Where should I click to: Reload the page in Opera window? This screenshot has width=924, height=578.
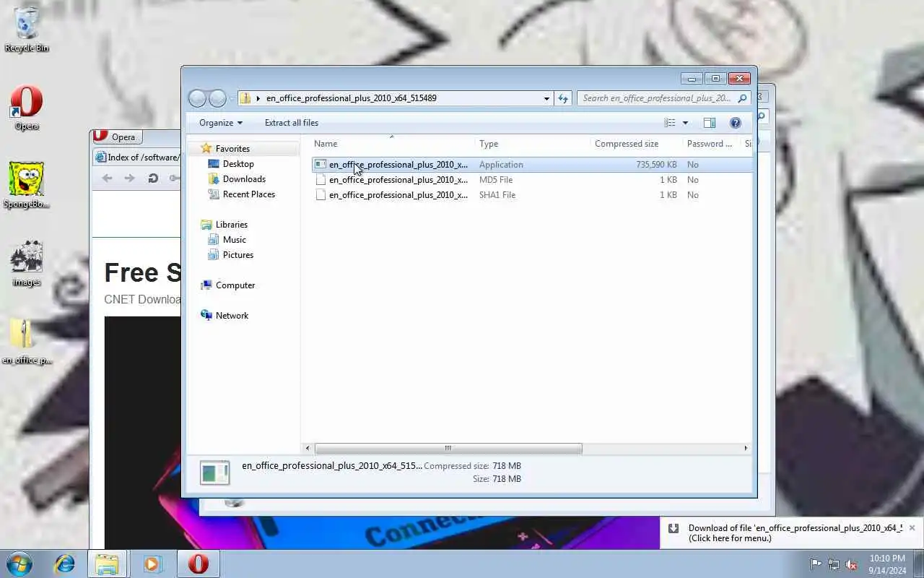click(152, 178)
